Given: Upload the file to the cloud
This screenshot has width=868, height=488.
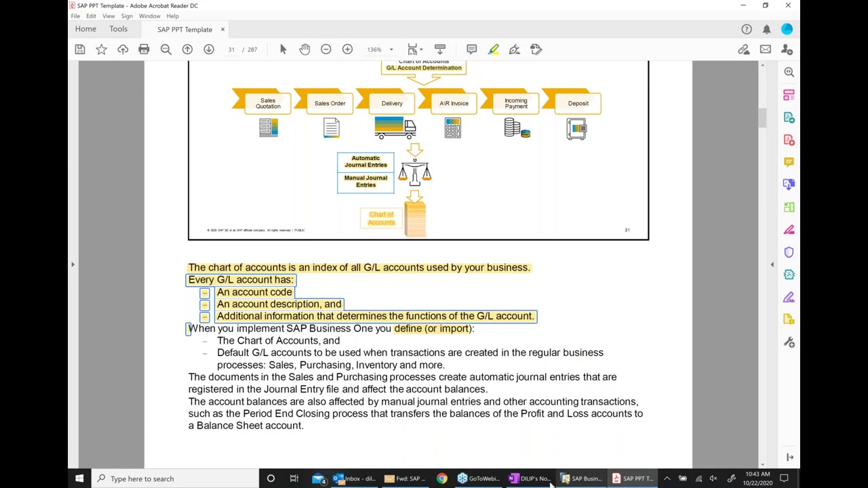Looking at the screenshot, I should coord(123,49).
